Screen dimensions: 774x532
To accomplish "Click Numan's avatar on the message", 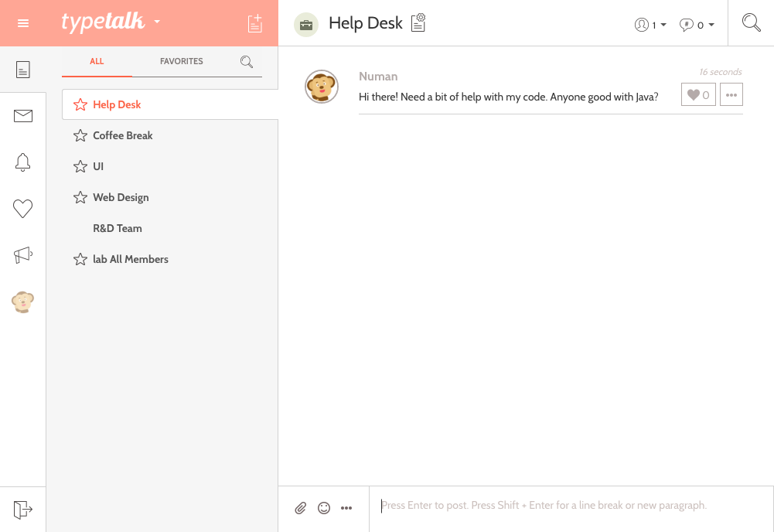I will [322, 87].
